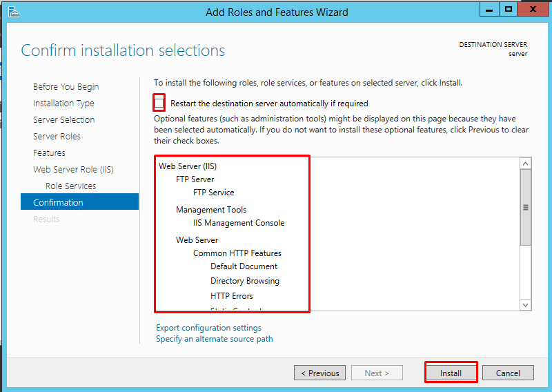Click the Previous button
This screenshot has height=392, width=552.
click(319, 373)
